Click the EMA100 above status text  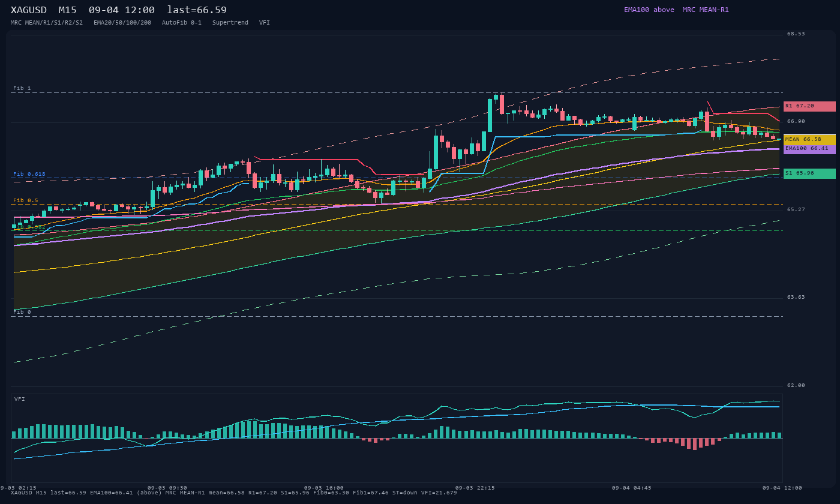tap(649, 10)
